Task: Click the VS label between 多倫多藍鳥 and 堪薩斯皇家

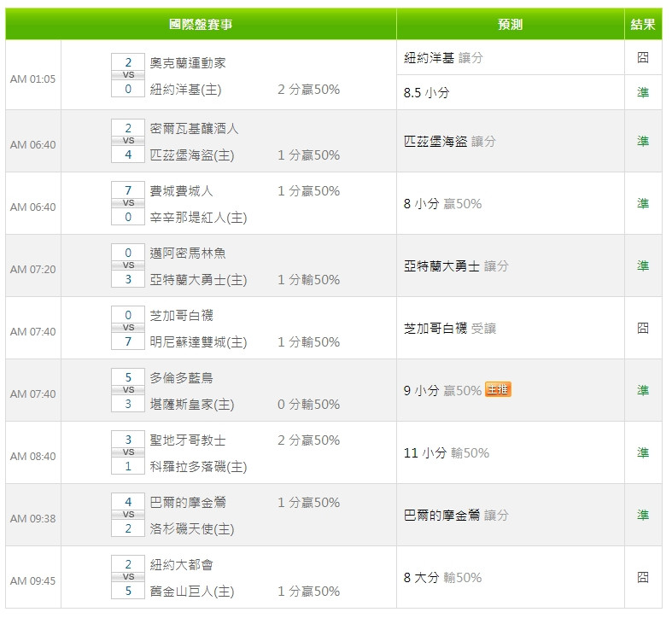Action: 128,390
